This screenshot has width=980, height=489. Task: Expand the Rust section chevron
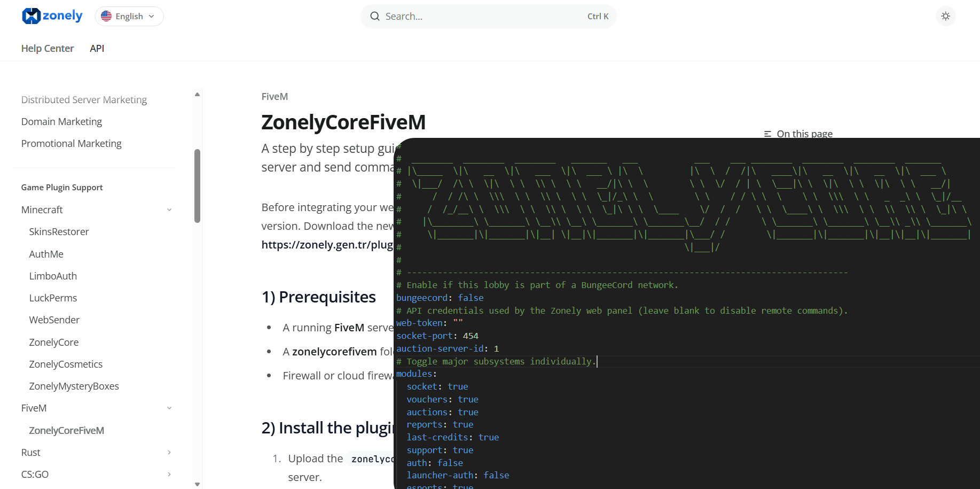tap(169, 453)
